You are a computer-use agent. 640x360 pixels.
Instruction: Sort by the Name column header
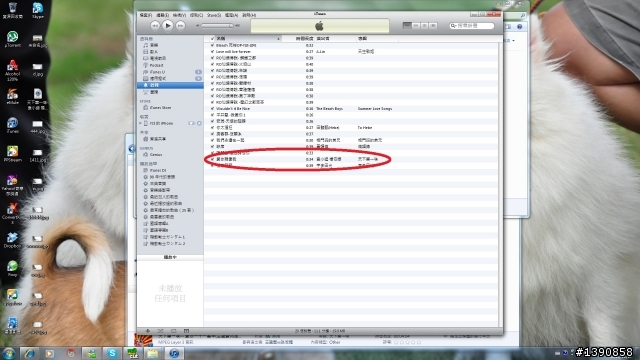pos(247,38)
